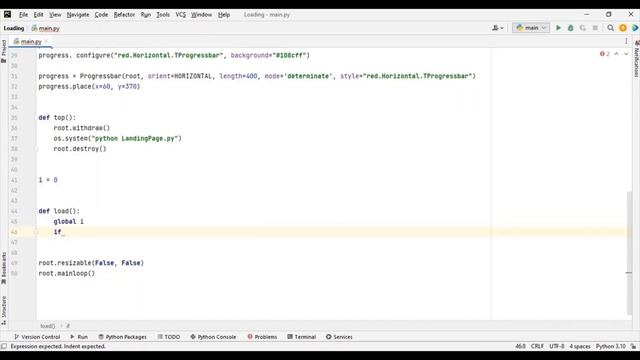Open Run tool window at bottom

point(79,337)
